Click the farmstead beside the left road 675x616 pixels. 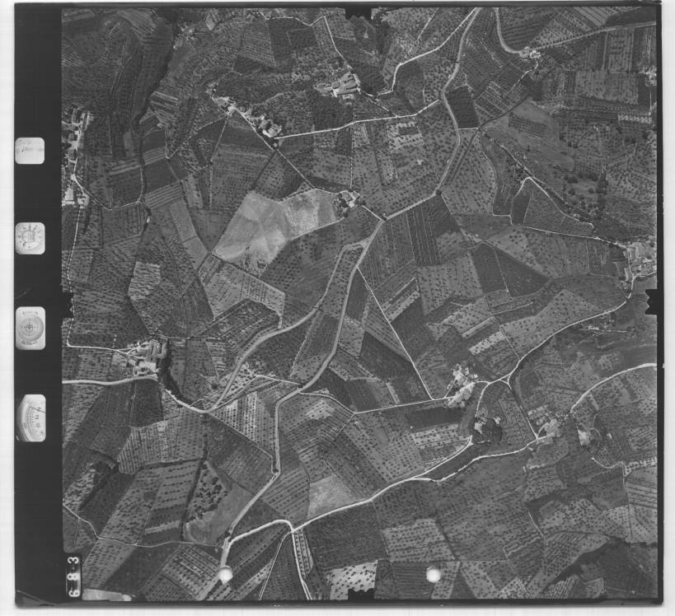coord(146,357)
